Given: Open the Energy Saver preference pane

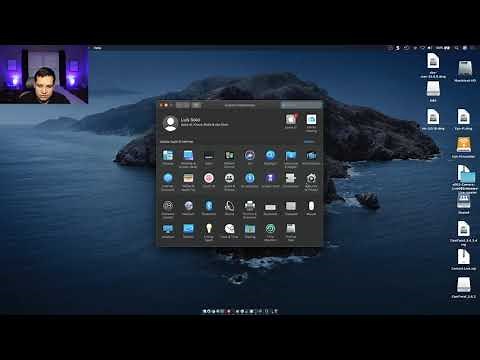Looking at the screenshot, I should tap(209, 232).
